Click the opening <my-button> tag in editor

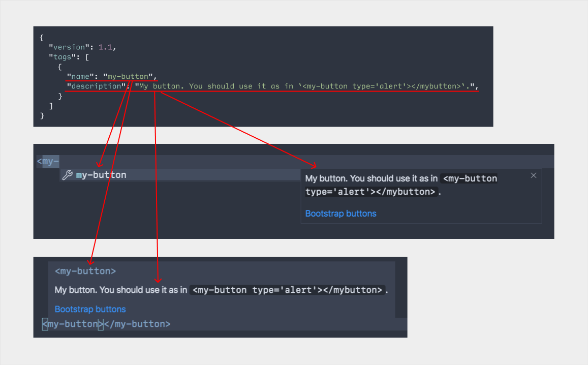pyautogui.click(x=73, y=324)
